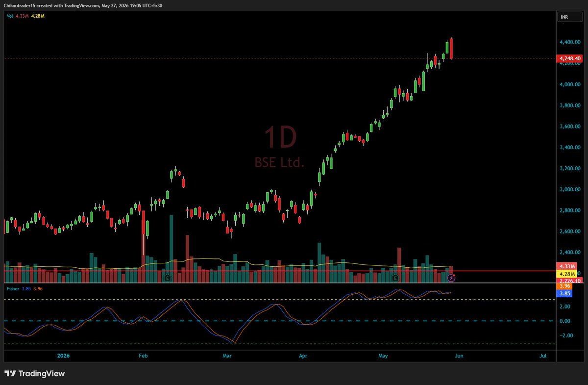Click the 4,400.00 price axis label
The height and width of the screenshot is (385, 588).
point(571,43)
